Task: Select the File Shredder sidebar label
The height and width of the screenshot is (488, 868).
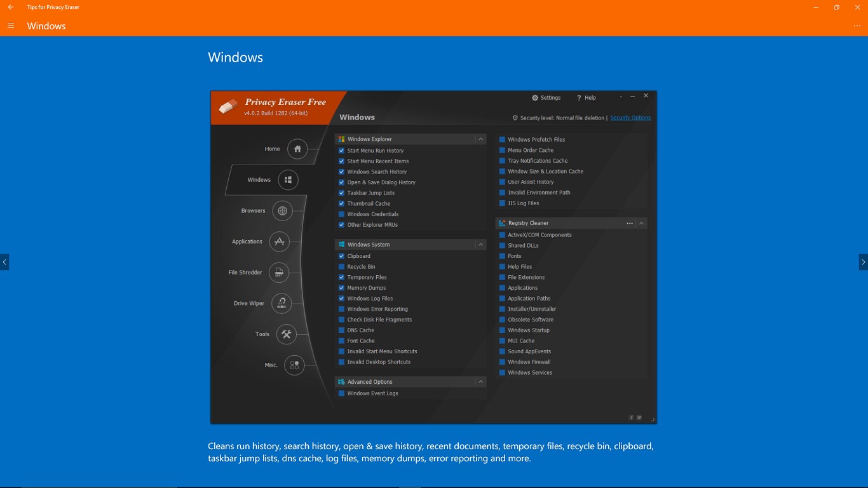Action: tap(245, 273)
